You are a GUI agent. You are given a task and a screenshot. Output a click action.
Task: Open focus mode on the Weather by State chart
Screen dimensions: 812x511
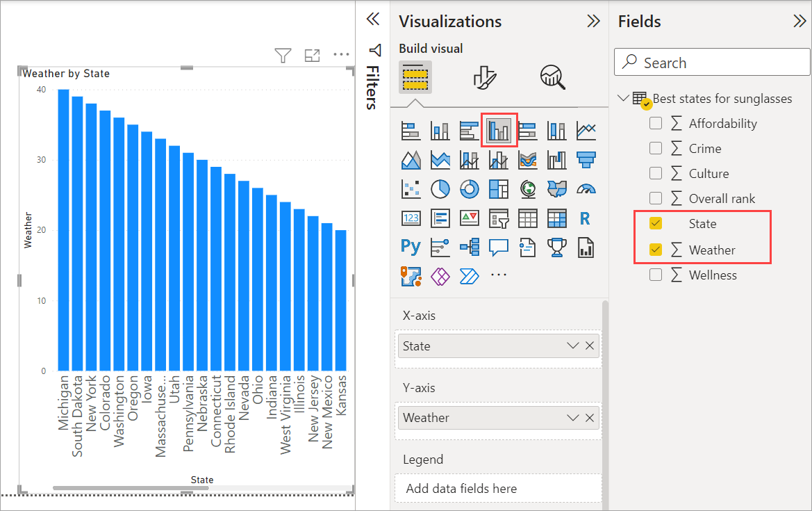coord(312,55)
